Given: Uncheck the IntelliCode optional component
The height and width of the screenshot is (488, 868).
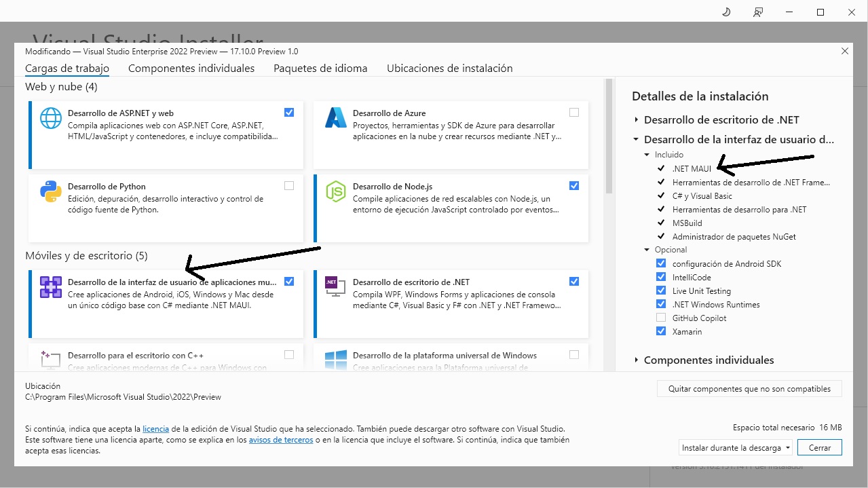Looking at the screenshot, I should tap(661, 277).
